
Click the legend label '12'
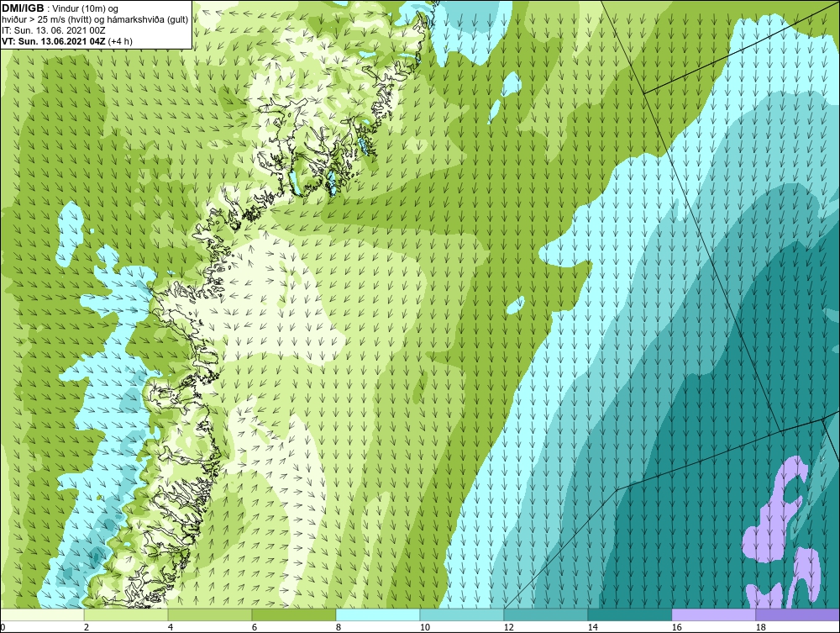pyautogui.click(x=508, y=627)
